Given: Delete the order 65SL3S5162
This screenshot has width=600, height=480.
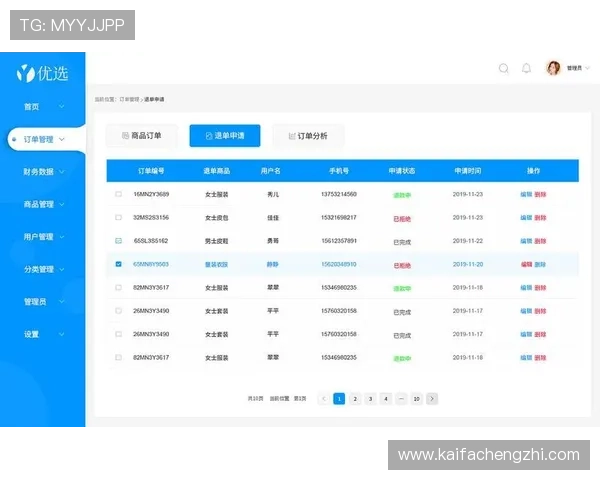Looking at the screenshot, I should (x=540, y=241).
